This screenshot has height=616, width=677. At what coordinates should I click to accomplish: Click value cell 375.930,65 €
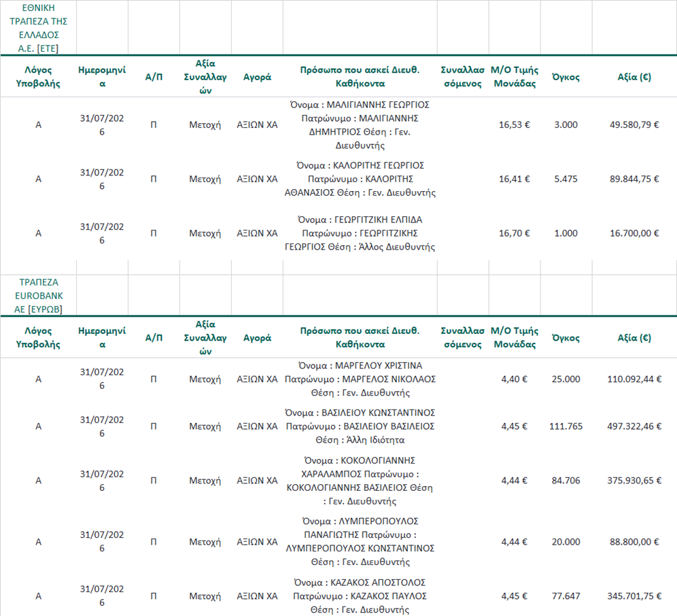[x=634, y=481]
